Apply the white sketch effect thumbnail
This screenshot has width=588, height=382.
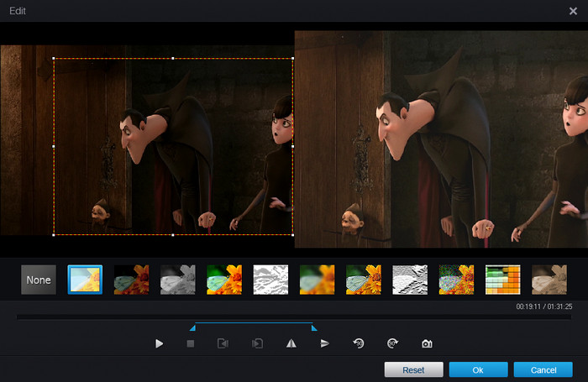[270, 280]
